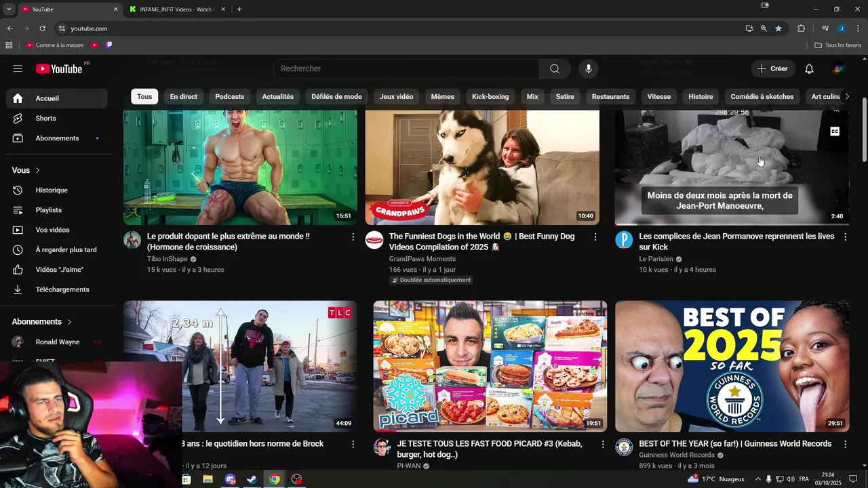Open the account avatar menu
This screenshot has height=488, width=868.
pos(839,68)
